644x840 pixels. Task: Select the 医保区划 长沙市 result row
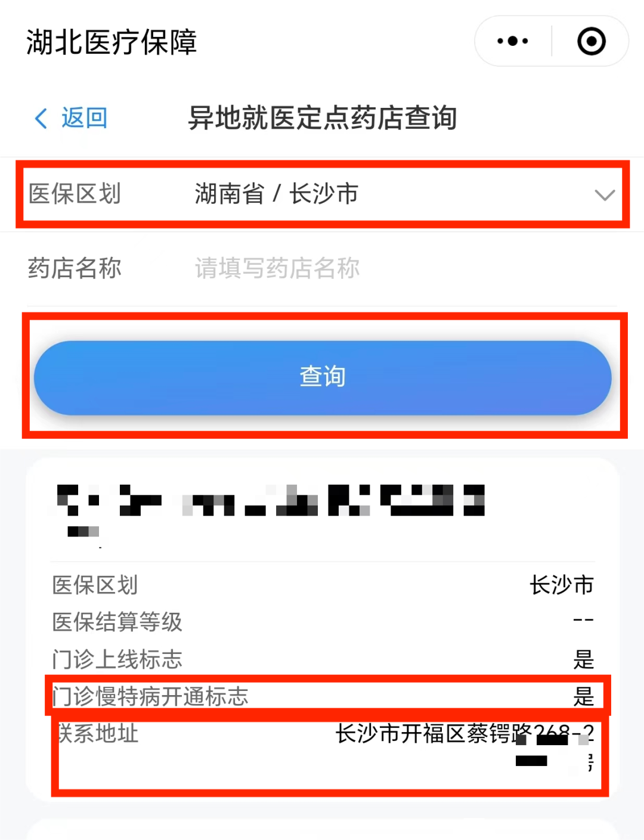[x=323, y=585]
